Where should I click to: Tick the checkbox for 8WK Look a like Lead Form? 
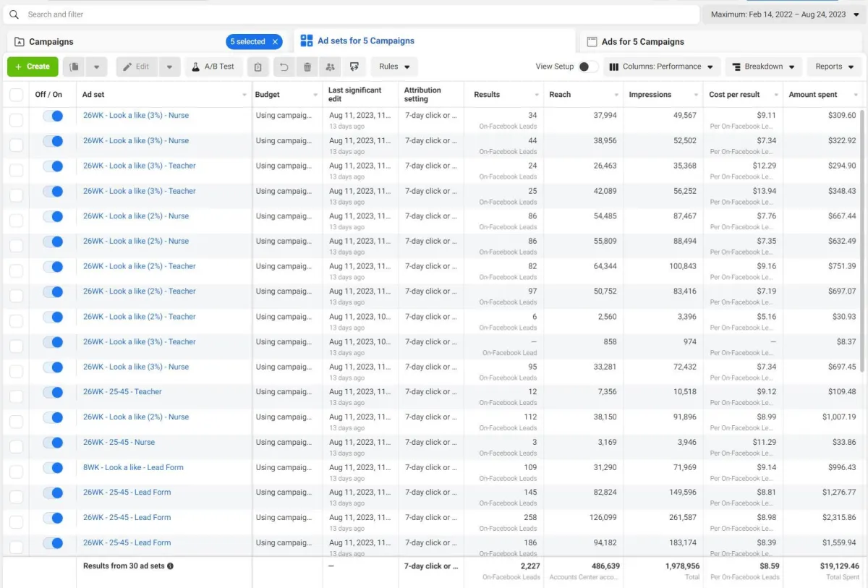click(x=16, y=472)
